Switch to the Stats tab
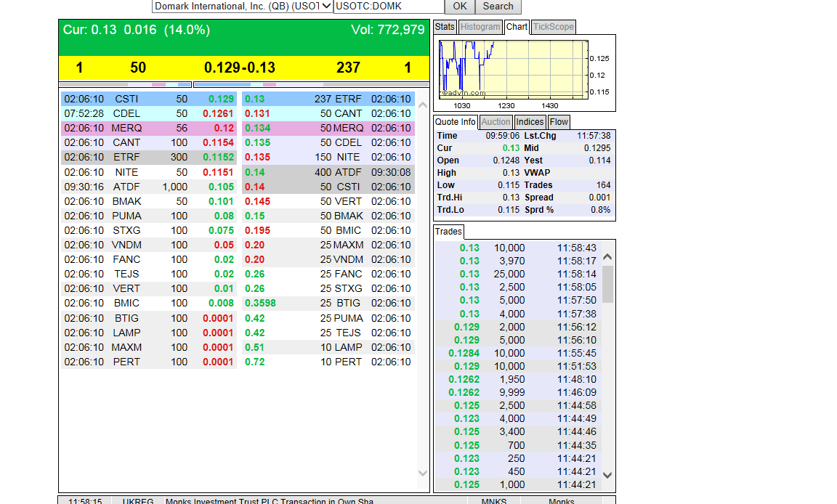Screen dimensions: 837x504 [x=445, y=27]
